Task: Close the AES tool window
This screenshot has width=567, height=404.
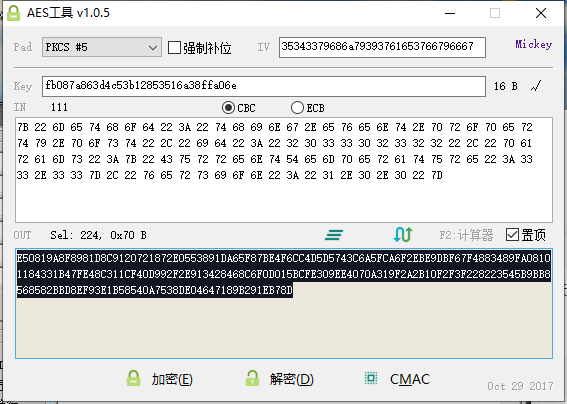Action: click(x=541, y=13)
